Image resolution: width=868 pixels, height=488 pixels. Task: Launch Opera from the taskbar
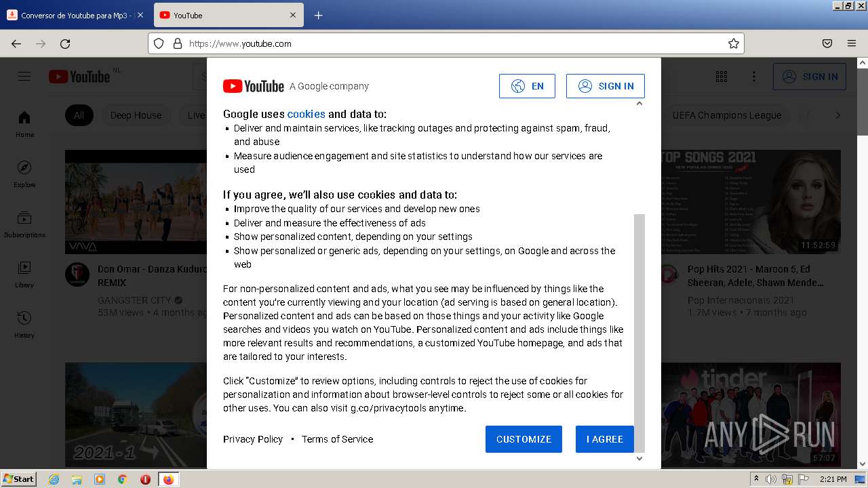(145, 479)
